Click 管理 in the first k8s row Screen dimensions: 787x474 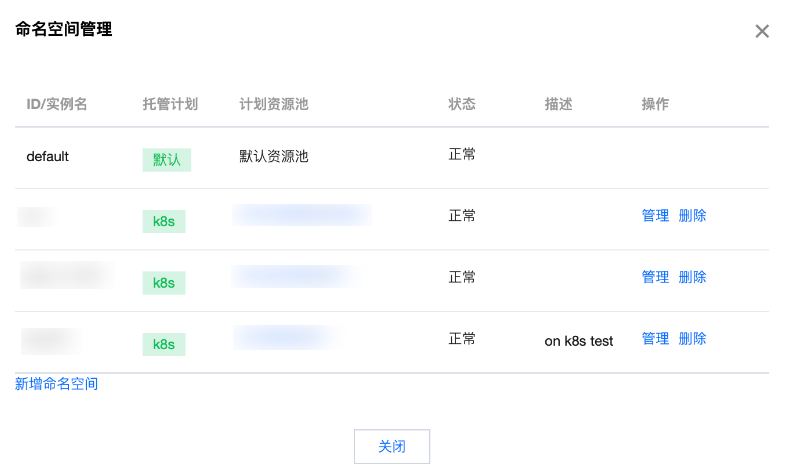click(655, 215)
